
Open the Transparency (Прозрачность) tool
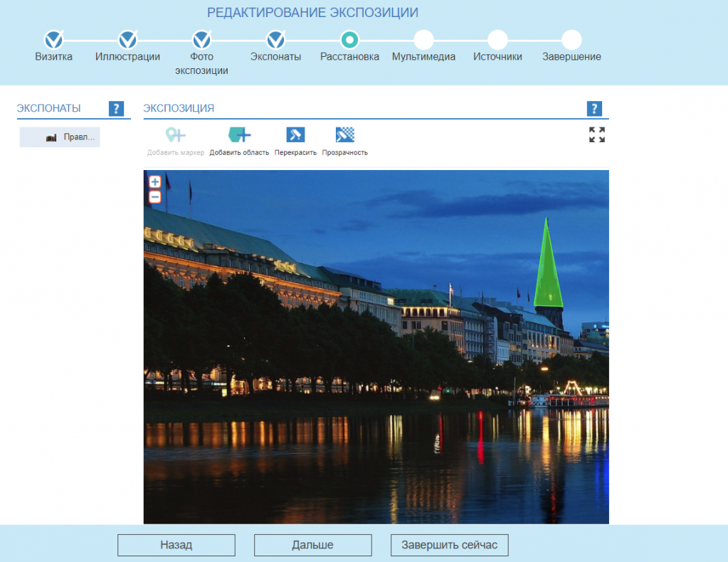coord(344,135)
